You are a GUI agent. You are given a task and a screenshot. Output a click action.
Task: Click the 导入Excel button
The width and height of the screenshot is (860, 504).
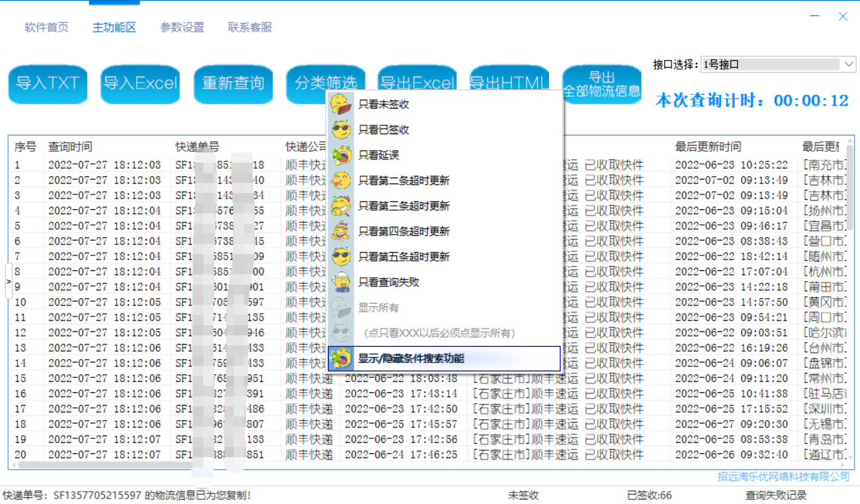(140, 84)
